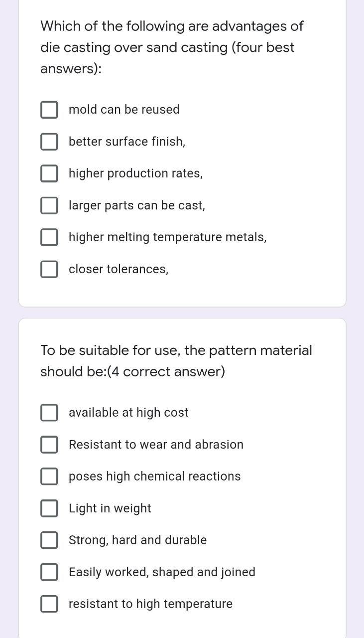Tick "available at high cost" option
This screenshot has height=638, width=364.
tap(49, 412)
